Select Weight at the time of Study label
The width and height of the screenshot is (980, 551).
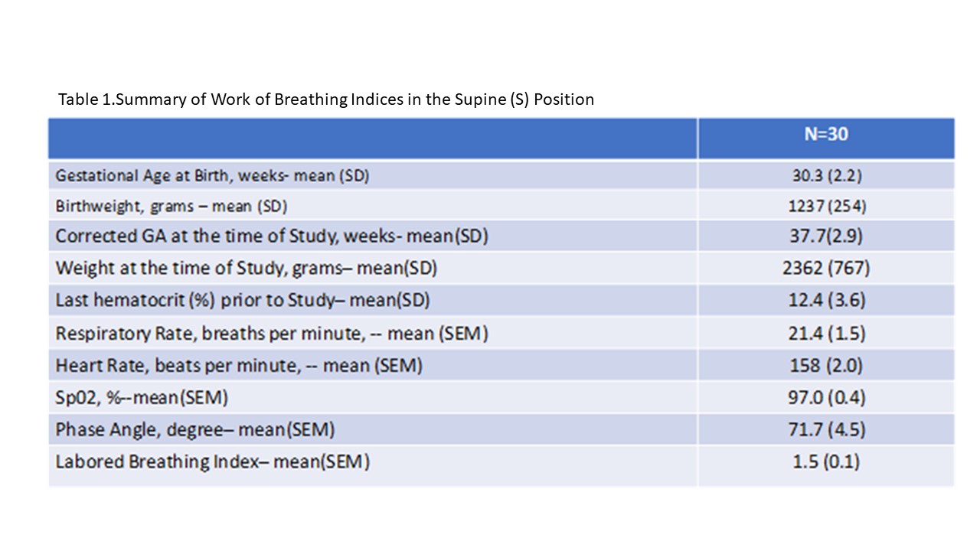[246, 269]
